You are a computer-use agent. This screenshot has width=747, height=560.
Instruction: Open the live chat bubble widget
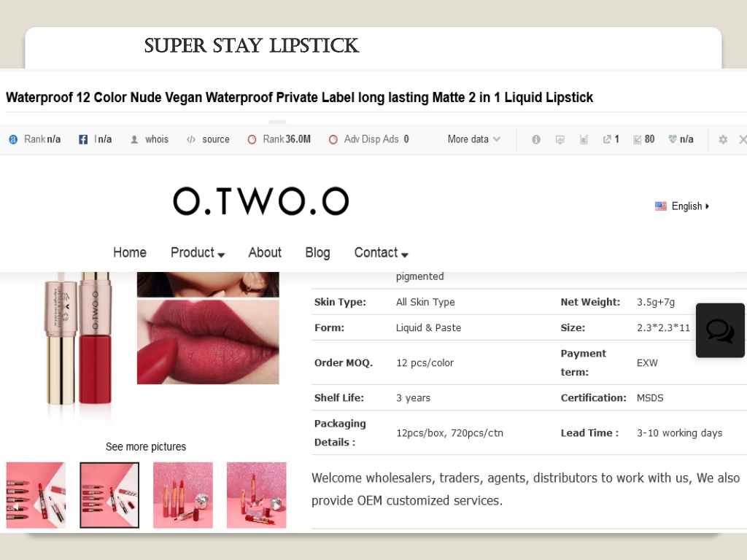(x=720, y=330)
